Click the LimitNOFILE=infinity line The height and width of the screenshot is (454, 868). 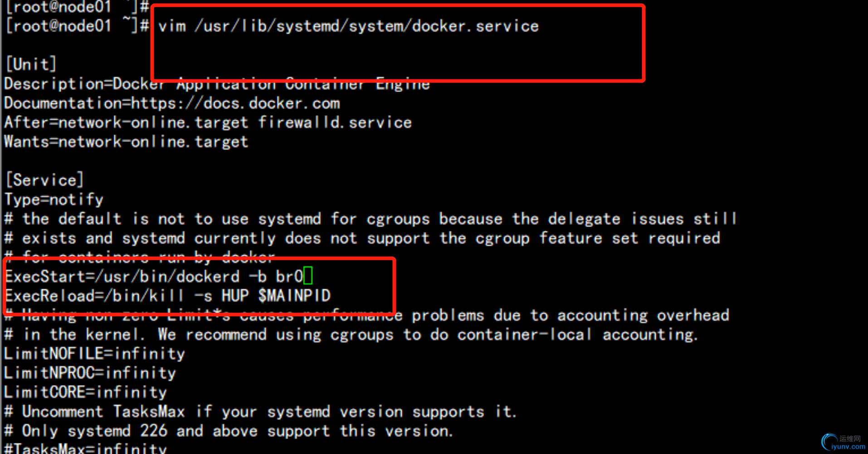pyautogui.click(x=94, y=354)
